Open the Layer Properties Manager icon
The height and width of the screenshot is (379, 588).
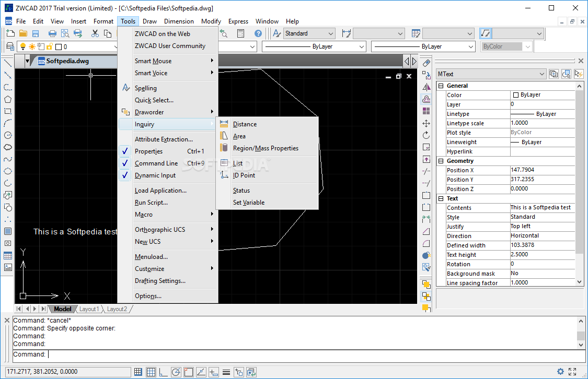point(10,46)
